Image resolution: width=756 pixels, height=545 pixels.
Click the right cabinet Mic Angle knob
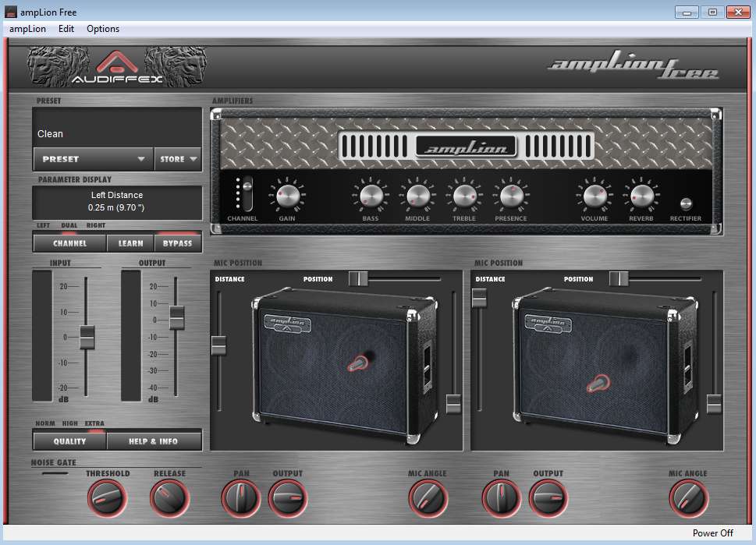[688, 497]
